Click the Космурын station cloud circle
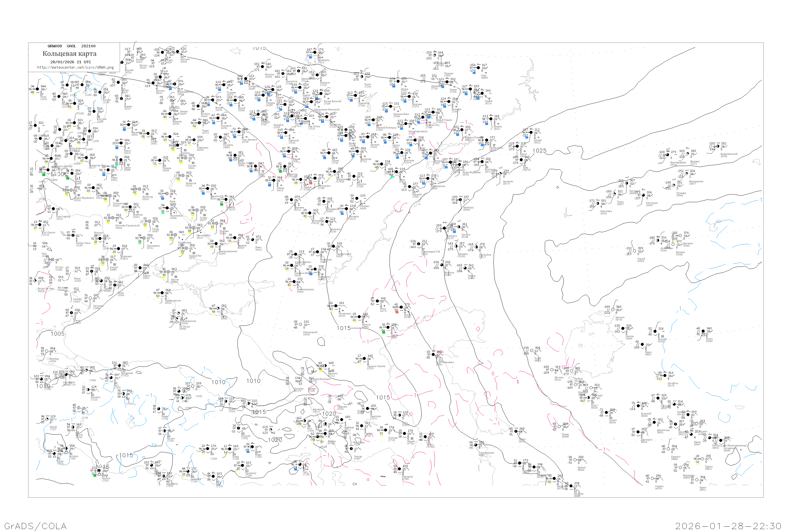 [x=644, y=195]
